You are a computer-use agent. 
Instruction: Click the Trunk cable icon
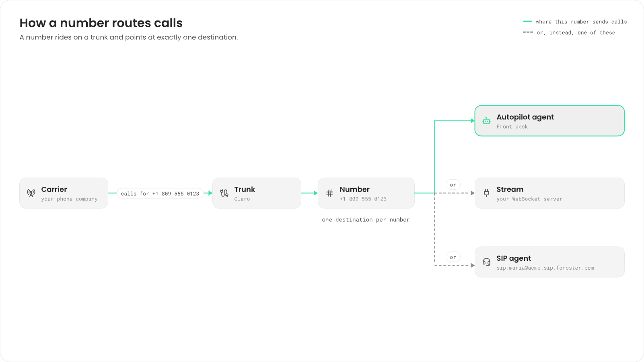[224, 193]
